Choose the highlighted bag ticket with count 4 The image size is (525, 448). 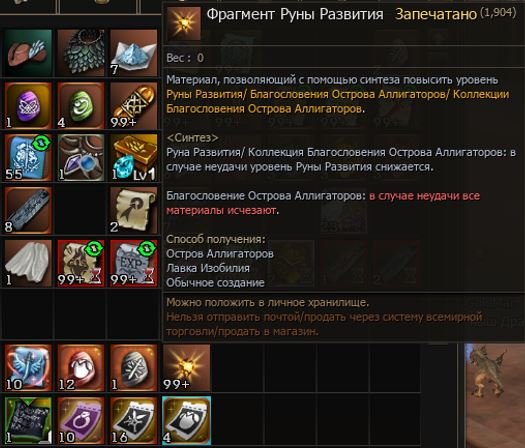(186, 421)
